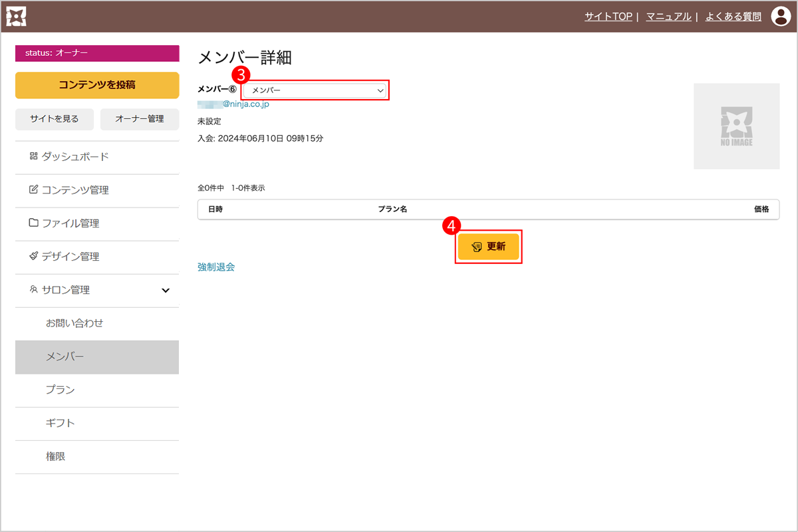Screen dimensions: 798x532
Task: Click the コンテンツを投稿 button
Action: coord(97,85)
